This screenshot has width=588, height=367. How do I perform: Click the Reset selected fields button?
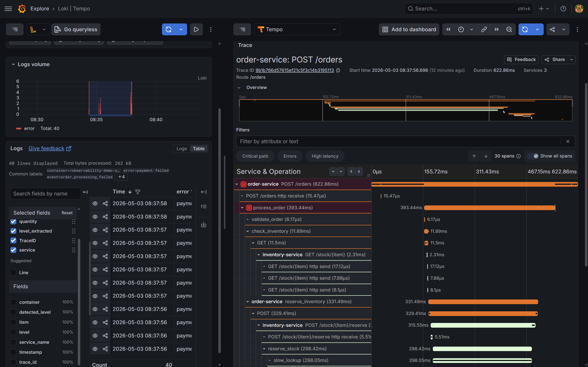click(x=67, y=213)
